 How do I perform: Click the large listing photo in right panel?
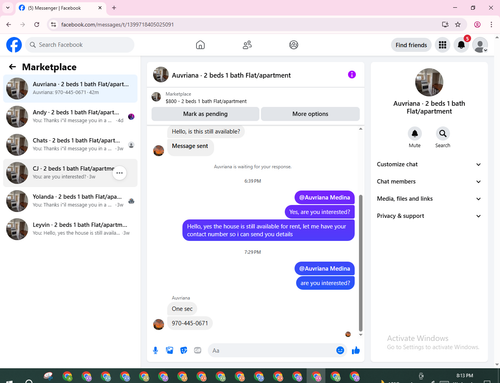[x=429, y=82]
